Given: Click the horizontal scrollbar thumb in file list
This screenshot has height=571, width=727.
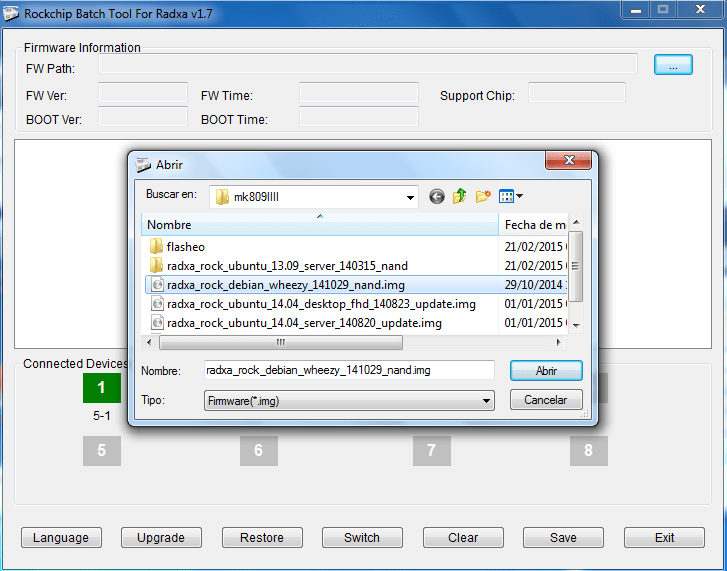Looking at the screenshot, I should (x=281, y=343).
